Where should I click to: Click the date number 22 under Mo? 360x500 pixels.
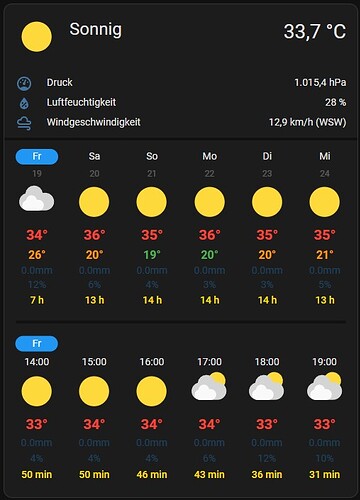tap(209, 174)
